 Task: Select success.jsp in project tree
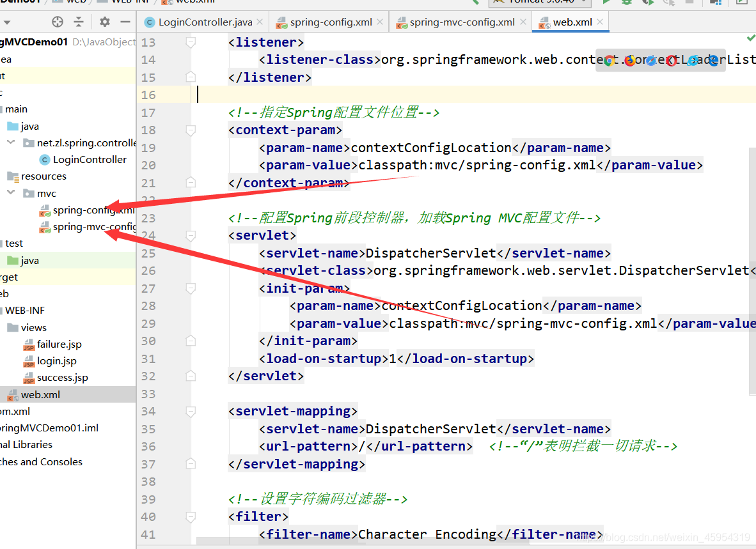(x=62, y=378)
